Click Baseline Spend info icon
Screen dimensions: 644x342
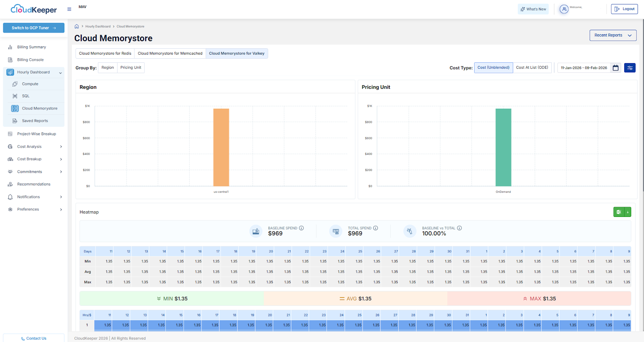tap(301, 228)
